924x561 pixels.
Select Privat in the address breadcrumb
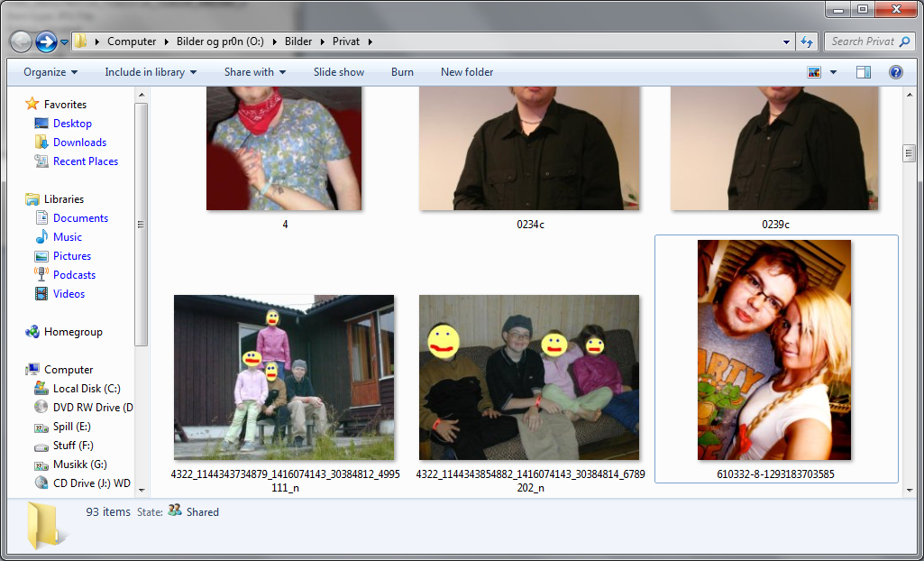point(346,41)
